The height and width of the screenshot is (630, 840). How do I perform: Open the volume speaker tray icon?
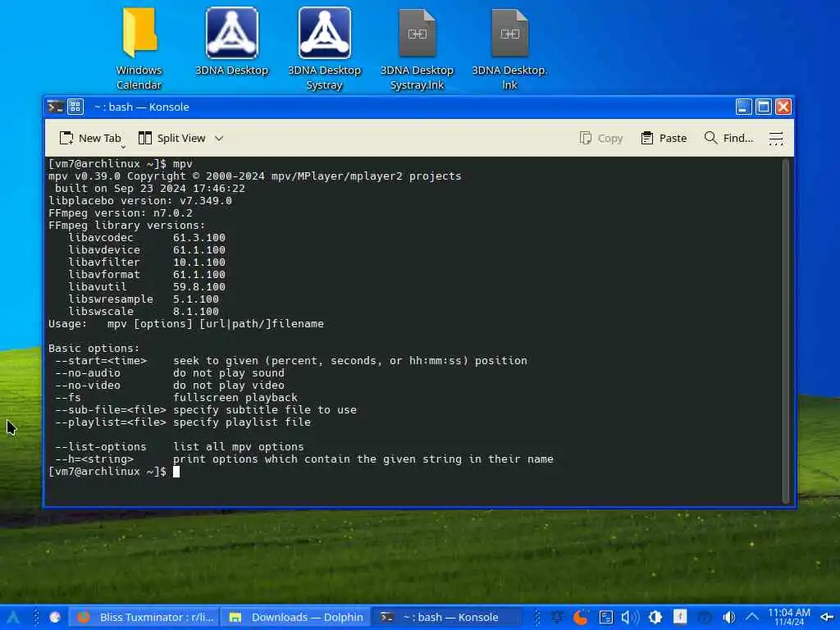tap(630, 617)
